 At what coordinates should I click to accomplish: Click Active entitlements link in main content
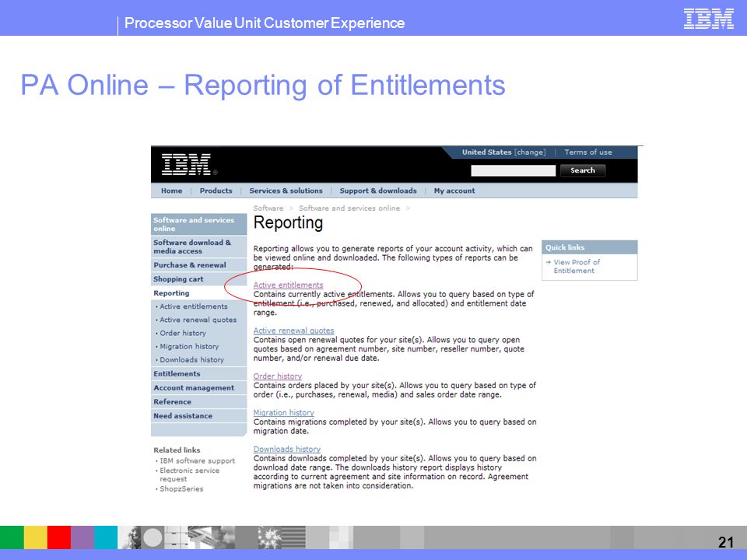coord(288,285)
